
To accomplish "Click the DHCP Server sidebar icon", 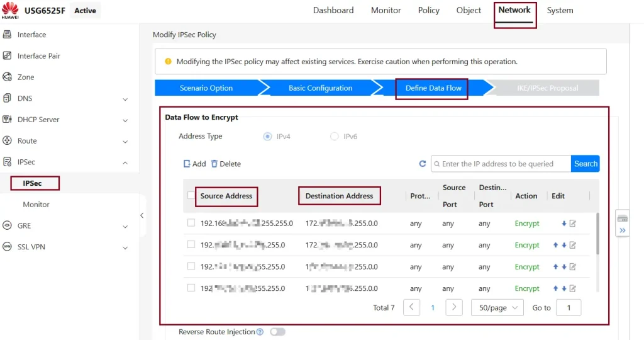I will pos(7,119).
